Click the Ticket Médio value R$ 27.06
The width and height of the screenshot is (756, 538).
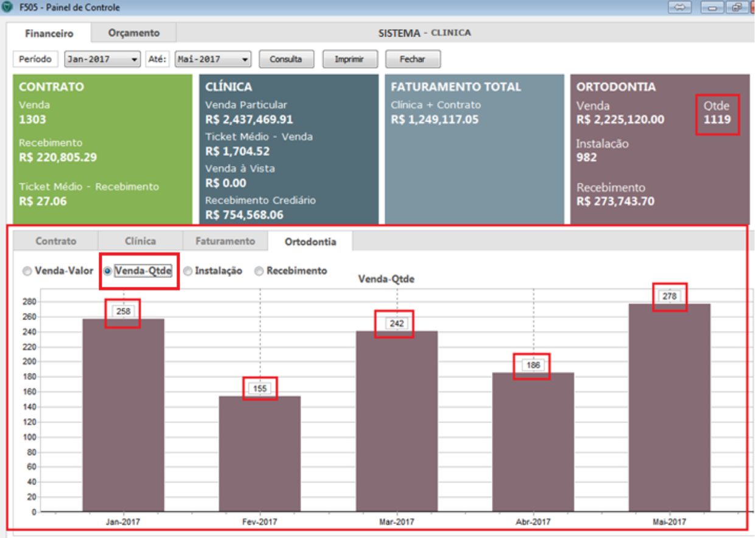(x=43, y=201)
